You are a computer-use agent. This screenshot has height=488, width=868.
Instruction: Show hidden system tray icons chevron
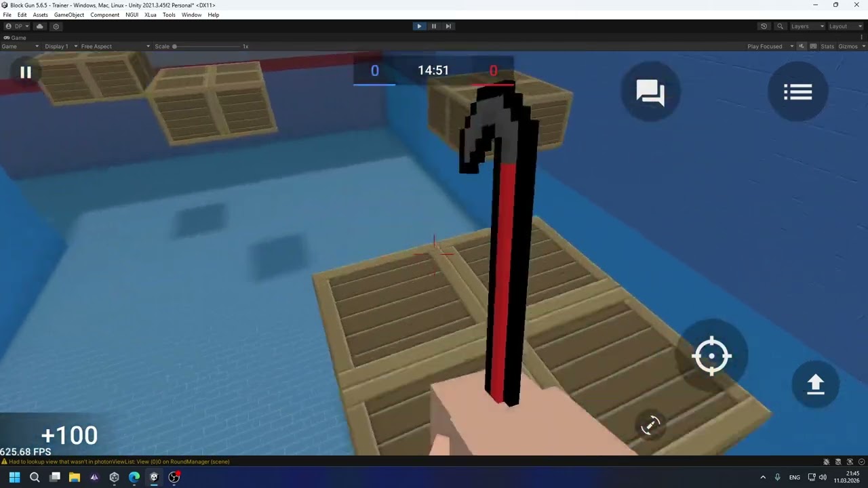tap(762, 477)
